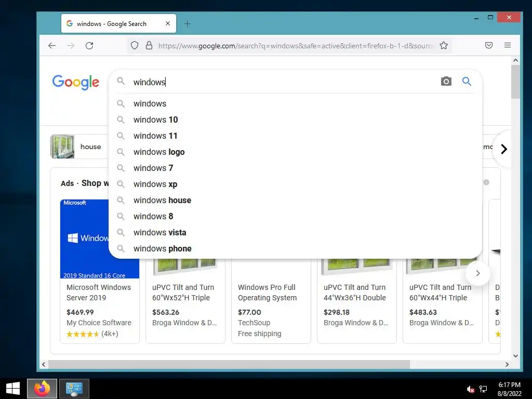532x399 pixels.
Task: Bookmark this page with the star icon
Action: (444, 46)
